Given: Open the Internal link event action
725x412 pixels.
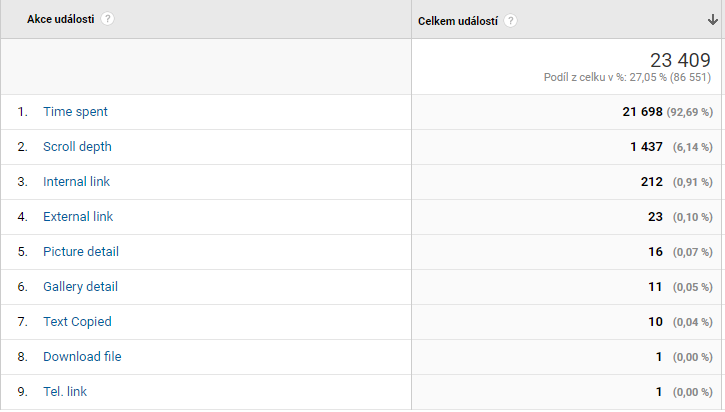Looking at the screenshot, I should click(76, 182).
